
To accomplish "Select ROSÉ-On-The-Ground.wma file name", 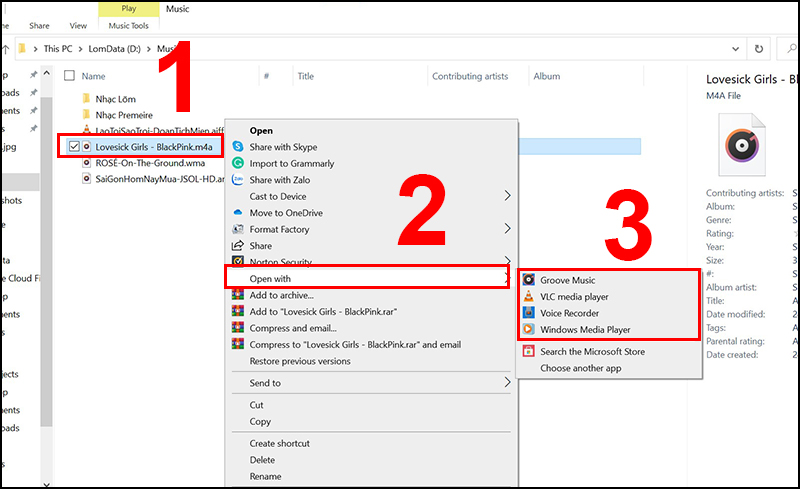I will click(x=150, y=163).
